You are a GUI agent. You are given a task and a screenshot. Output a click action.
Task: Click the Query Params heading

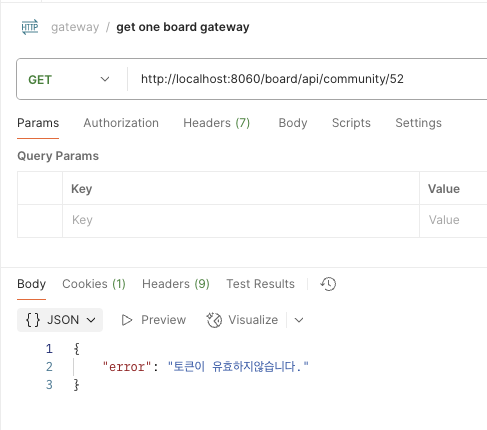coord(58,156)
